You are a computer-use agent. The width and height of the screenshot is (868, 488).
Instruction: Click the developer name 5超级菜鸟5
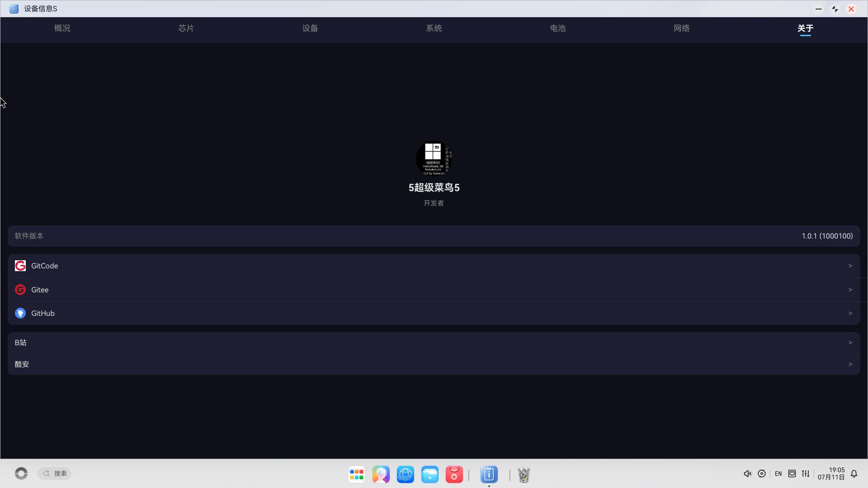[x=434, y=188]
